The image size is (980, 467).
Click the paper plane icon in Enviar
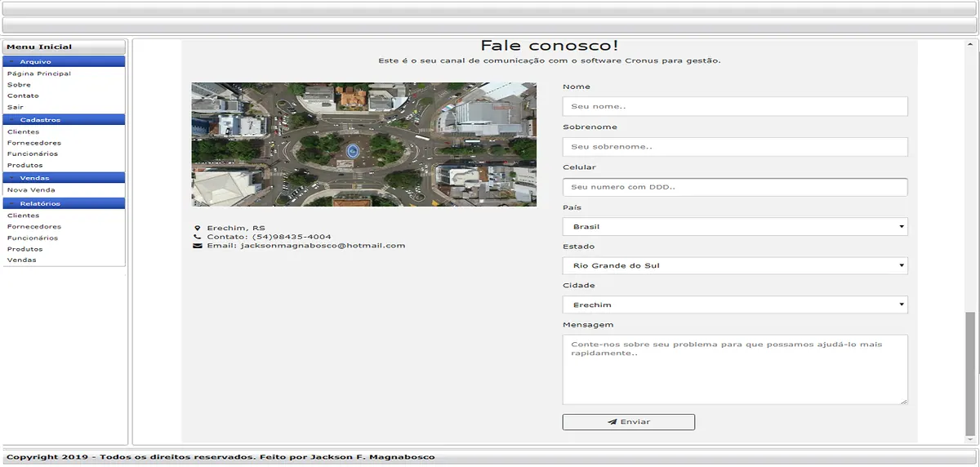pos(612,422)
